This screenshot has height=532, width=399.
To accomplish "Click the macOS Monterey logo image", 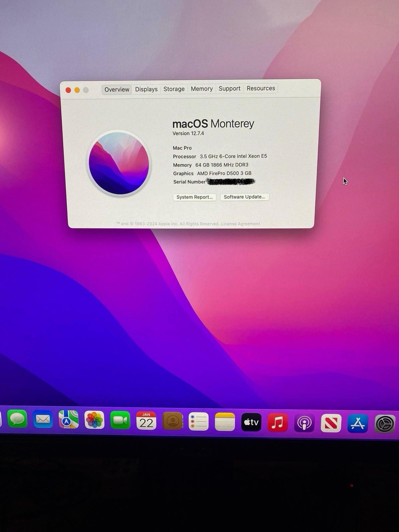I will [119, 163].
